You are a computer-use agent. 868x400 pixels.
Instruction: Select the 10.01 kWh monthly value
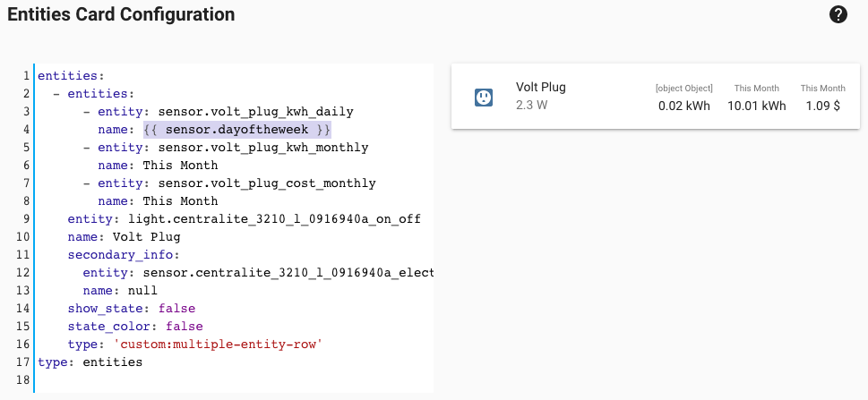[x=756, y=106]
